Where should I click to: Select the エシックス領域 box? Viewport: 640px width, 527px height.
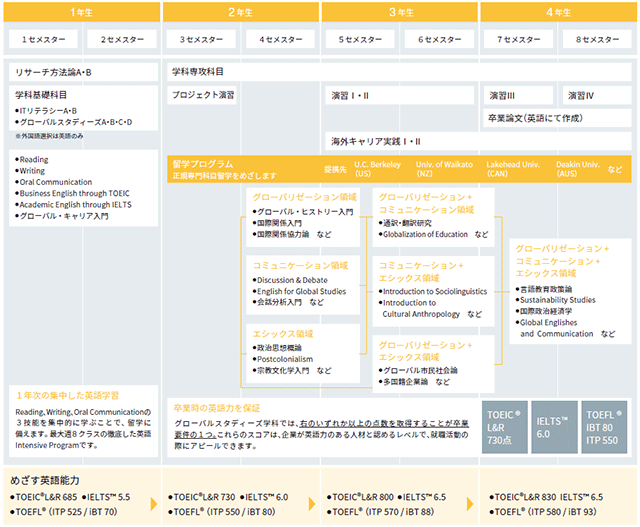303,354
